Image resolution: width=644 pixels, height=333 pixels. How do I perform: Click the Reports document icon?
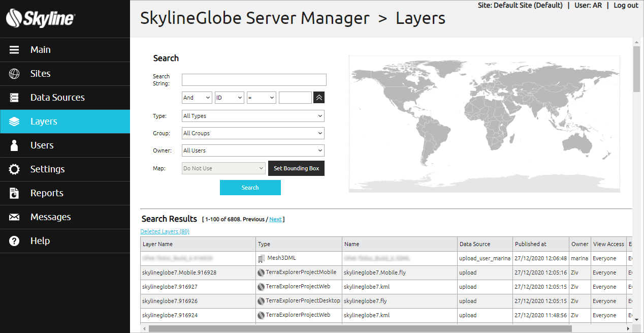(14, 193)
